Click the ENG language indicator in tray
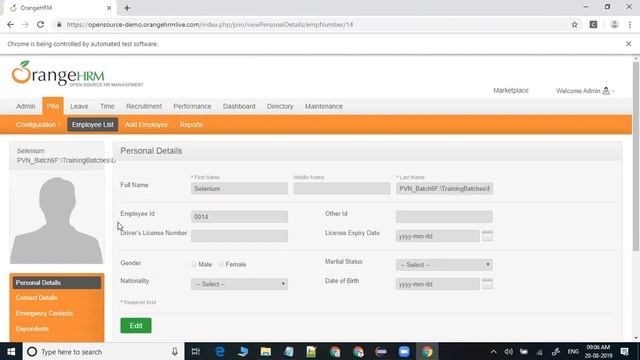 (573, 351)
